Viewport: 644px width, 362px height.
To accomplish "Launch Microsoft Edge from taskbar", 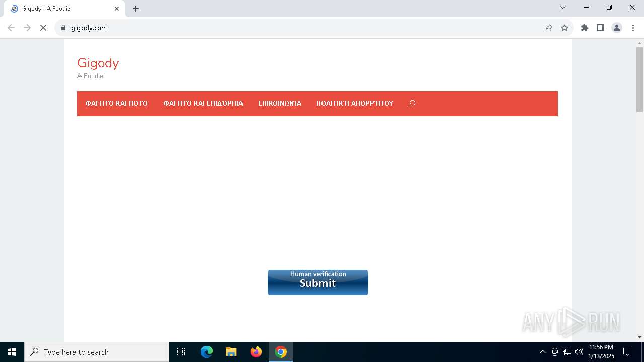I will [207, 352].
